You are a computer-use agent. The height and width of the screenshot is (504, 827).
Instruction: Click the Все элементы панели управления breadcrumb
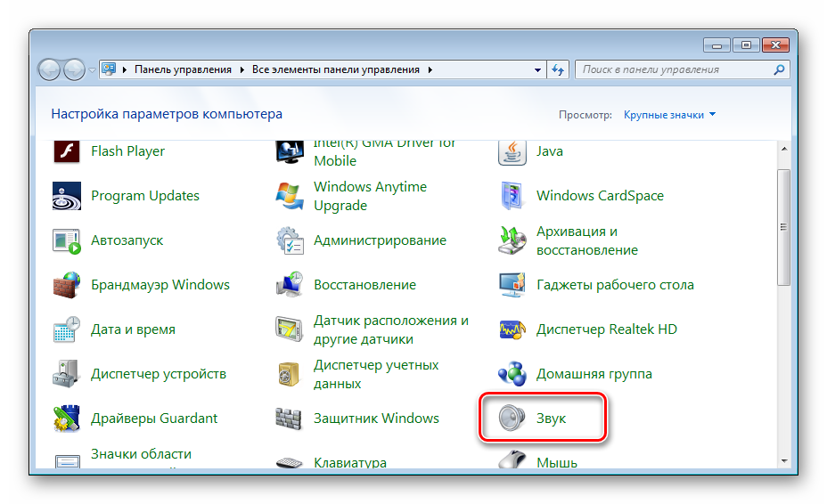(x=338, y=69)
